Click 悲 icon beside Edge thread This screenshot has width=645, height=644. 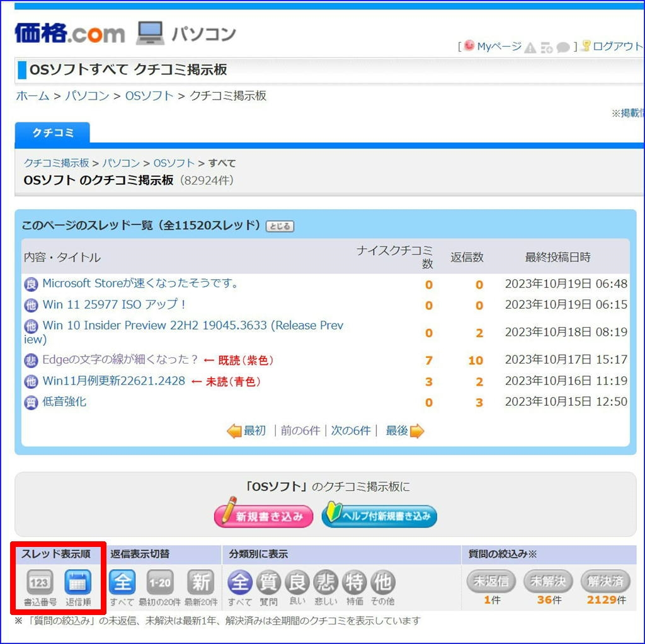31,360
